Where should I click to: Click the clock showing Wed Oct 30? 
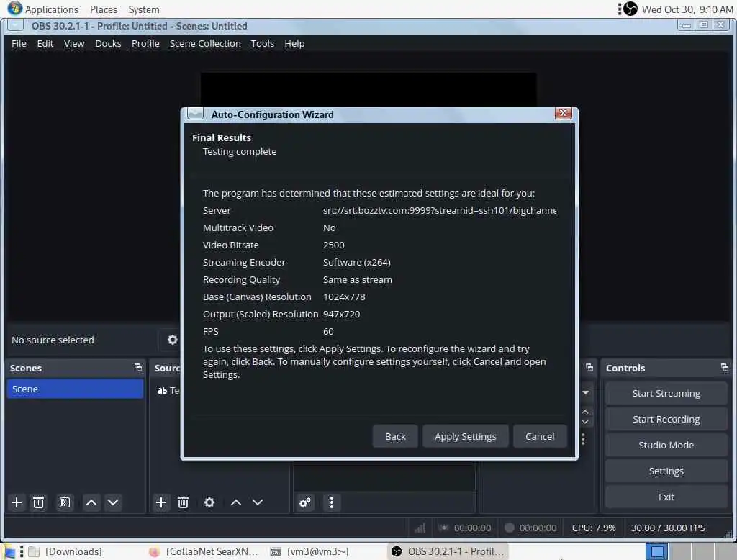pos(687,9)
